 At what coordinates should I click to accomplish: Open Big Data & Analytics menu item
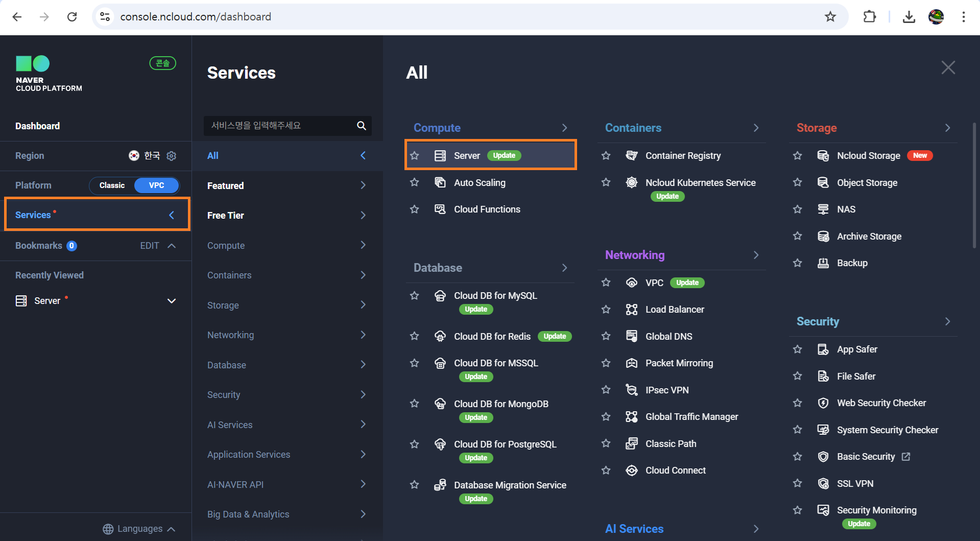[287, 514]
